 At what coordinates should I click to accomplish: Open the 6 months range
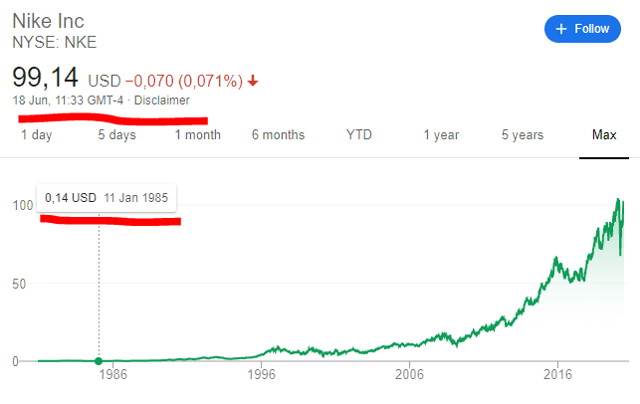278,135
